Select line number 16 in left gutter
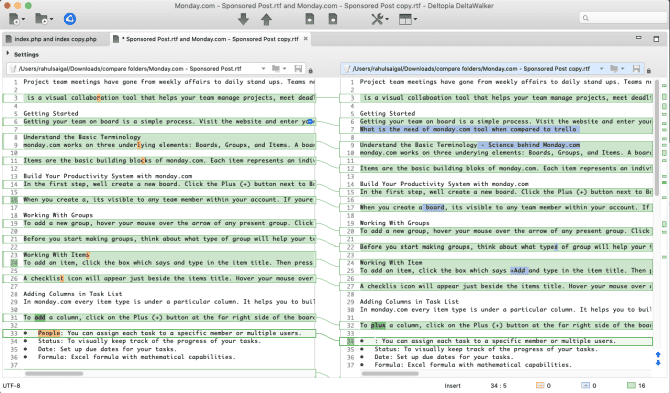 (14, 200)
